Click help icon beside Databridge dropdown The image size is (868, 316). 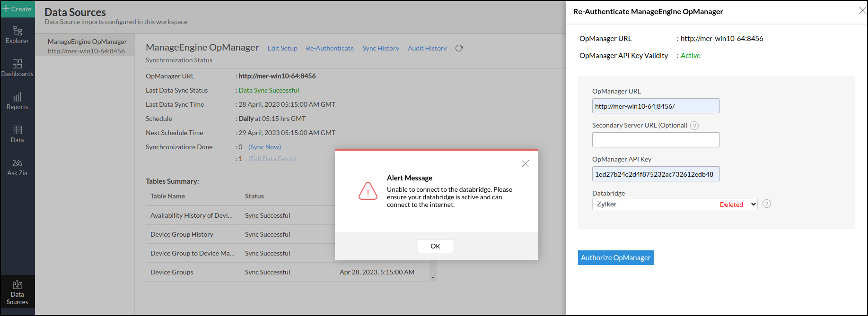tap(767, 204)
